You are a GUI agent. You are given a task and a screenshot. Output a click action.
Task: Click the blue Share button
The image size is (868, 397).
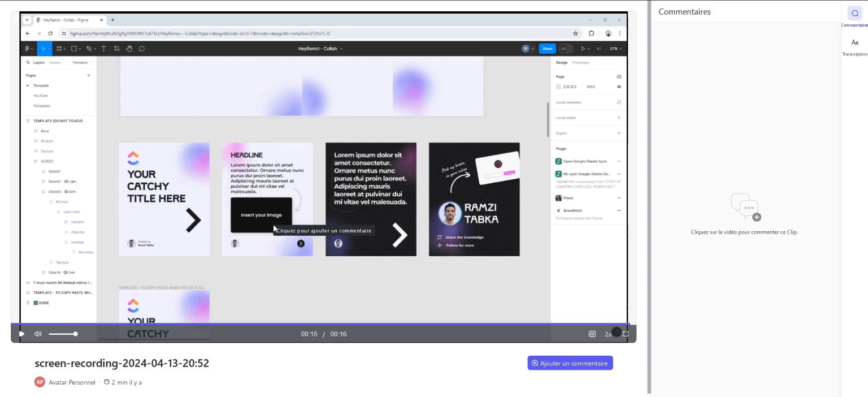pos(547,49)
